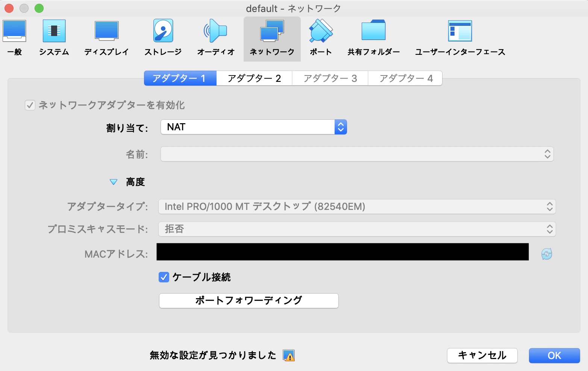Open the プロミスキャスモード dropdown
Image resolution: width=588 pixels, height=371 pixels.
coord(357,229)
